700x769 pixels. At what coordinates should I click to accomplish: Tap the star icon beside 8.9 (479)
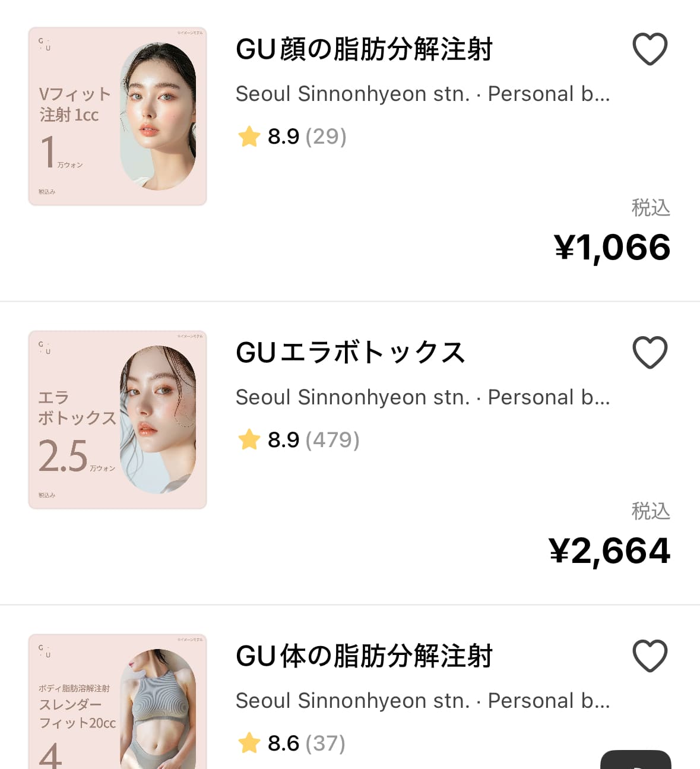[x=249, y=440]
